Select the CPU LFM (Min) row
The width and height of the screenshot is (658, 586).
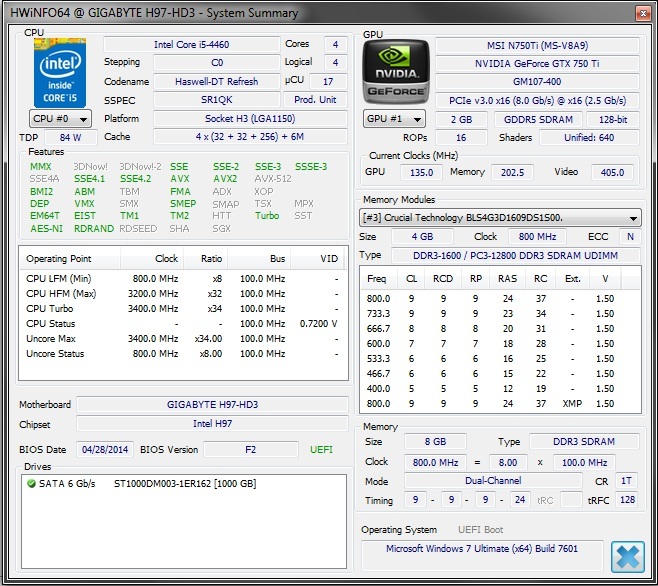[183, 279]
